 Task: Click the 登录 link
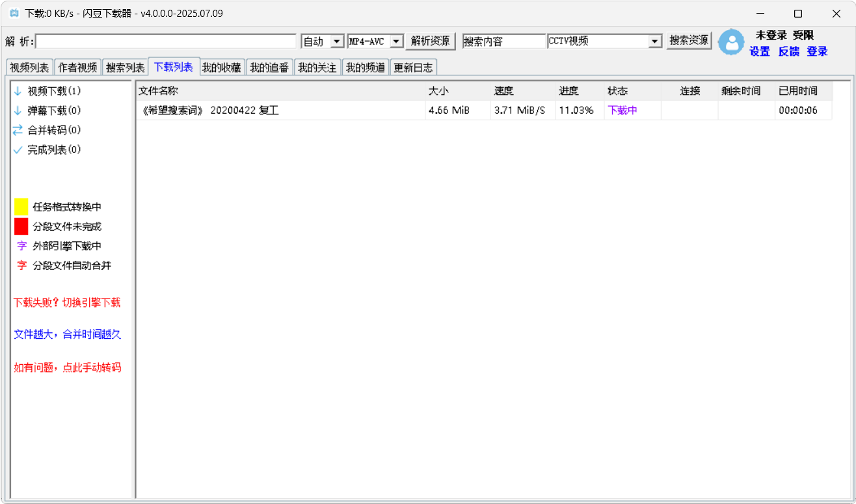pos(817,52)
